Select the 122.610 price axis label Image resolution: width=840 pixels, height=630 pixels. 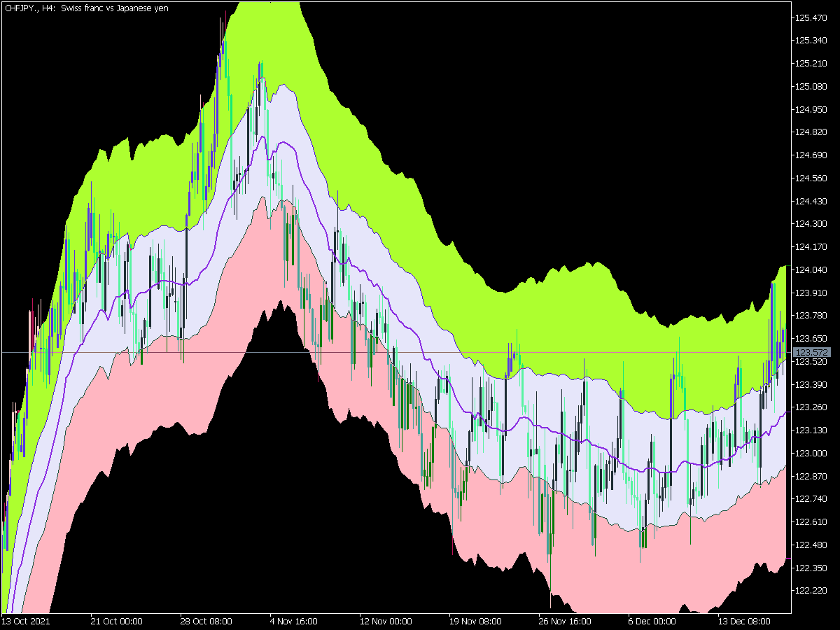812,521
